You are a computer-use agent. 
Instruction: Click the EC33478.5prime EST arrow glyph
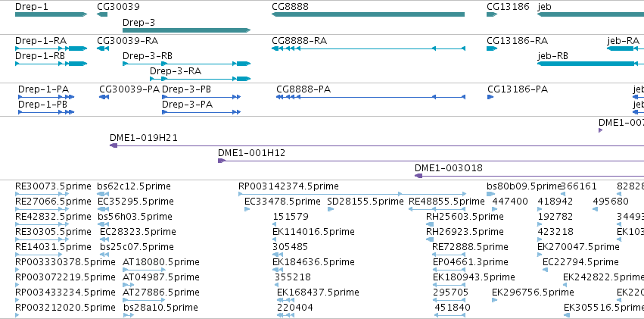[247, 209]
